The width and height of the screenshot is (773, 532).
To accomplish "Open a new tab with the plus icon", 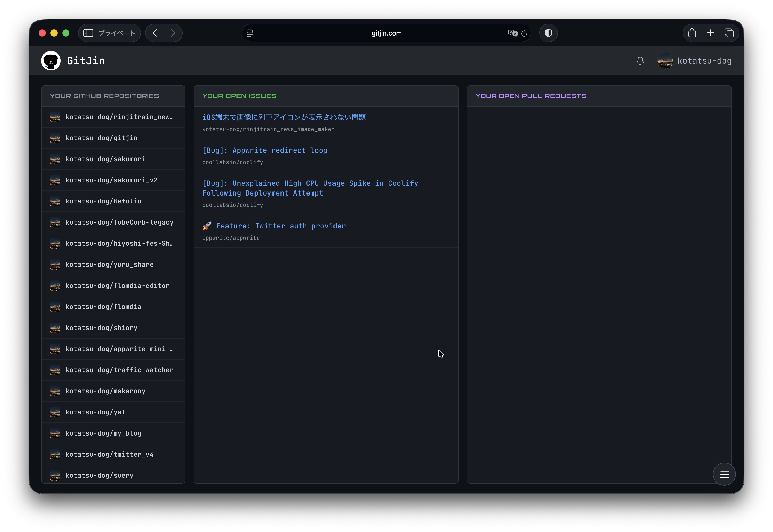I will [x=710, y=33].
